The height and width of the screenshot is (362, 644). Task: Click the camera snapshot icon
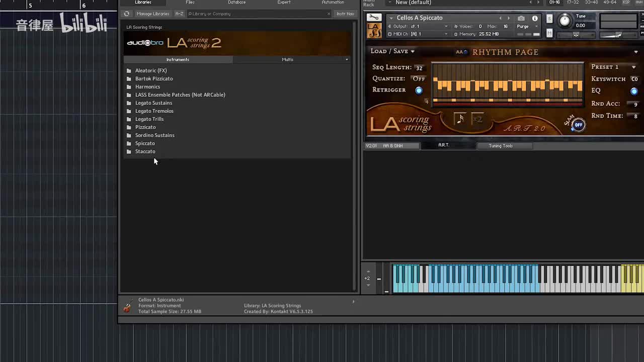click(521, 18)
